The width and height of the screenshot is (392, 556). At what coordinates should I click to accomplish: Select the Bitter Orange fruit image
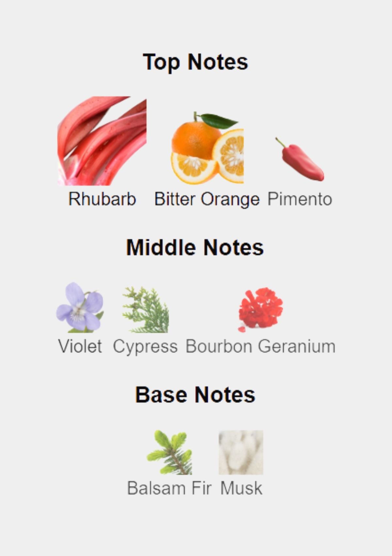(207, 148)
